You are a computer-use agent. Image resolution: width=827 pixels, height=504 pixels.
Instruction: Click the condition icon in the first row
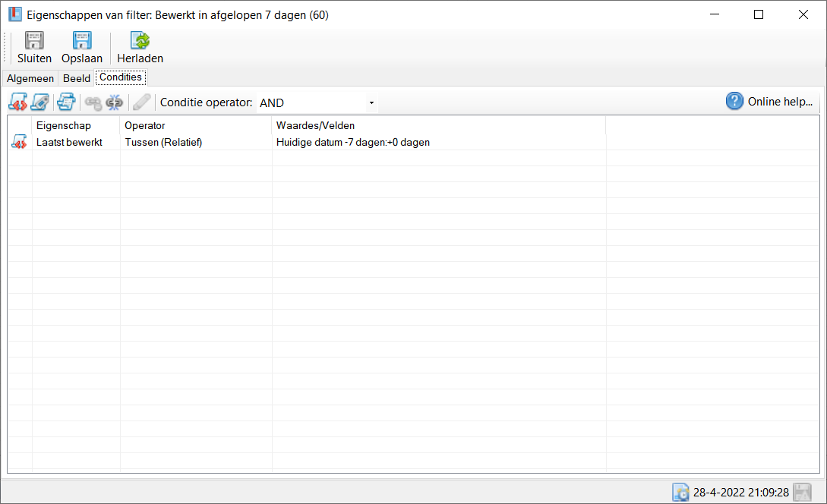(19, 142)
